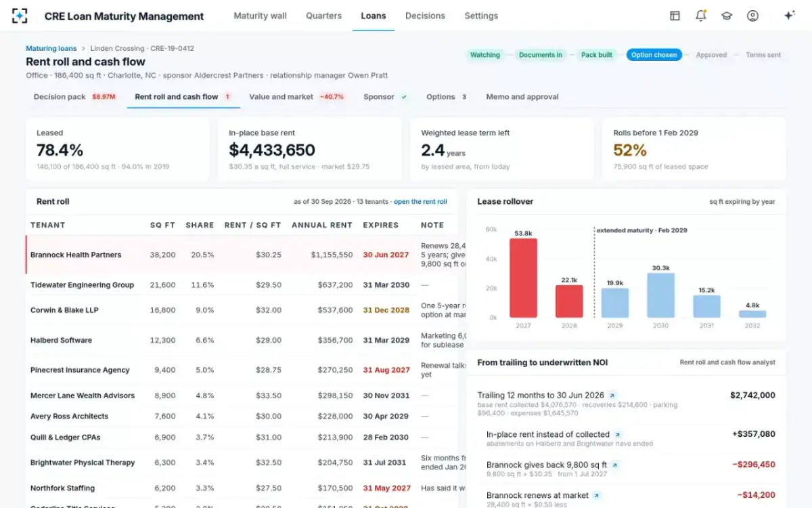Select the Mercer Lane Wealth Advisors row
The image size is (812, 508).
point(242,396)
